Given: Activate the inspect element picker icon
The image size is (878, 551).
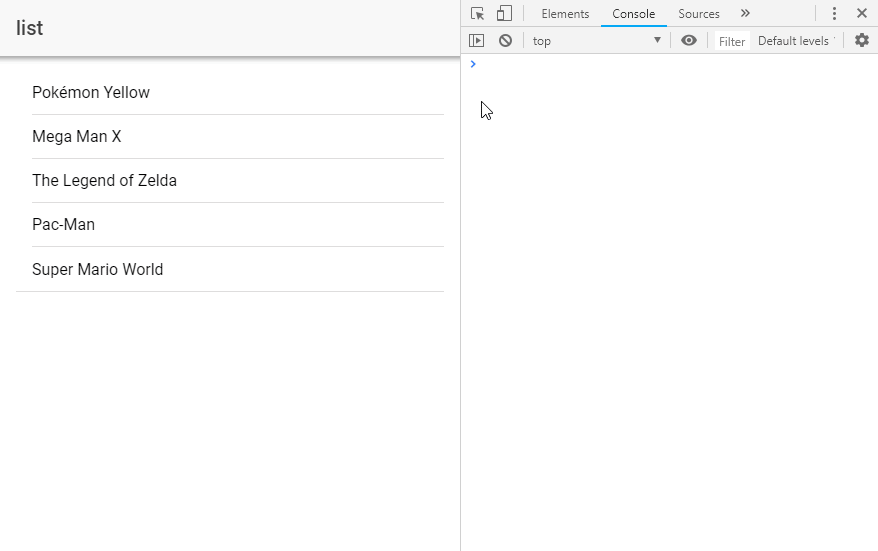Looking at the screenshot, I should coord(477,13).
